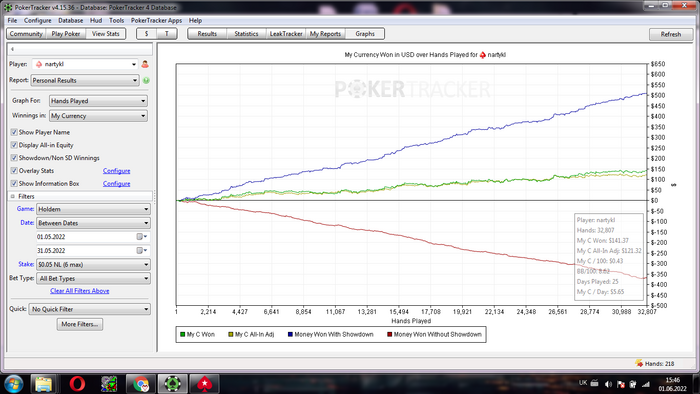Open Winnings in dropdown My Currency
700x394 pixels.
pos(98,116)
